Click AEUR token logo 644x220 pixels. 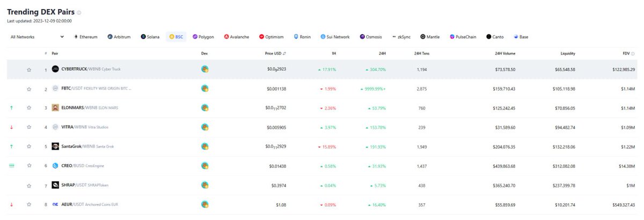point(55,204)
